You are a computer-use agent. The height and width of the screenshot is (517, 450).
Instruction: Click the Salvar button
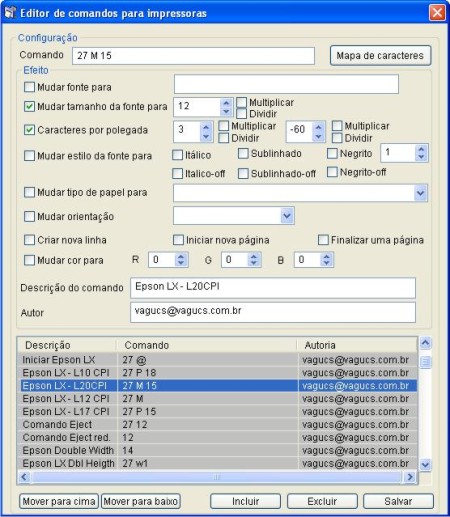[398, 501]
